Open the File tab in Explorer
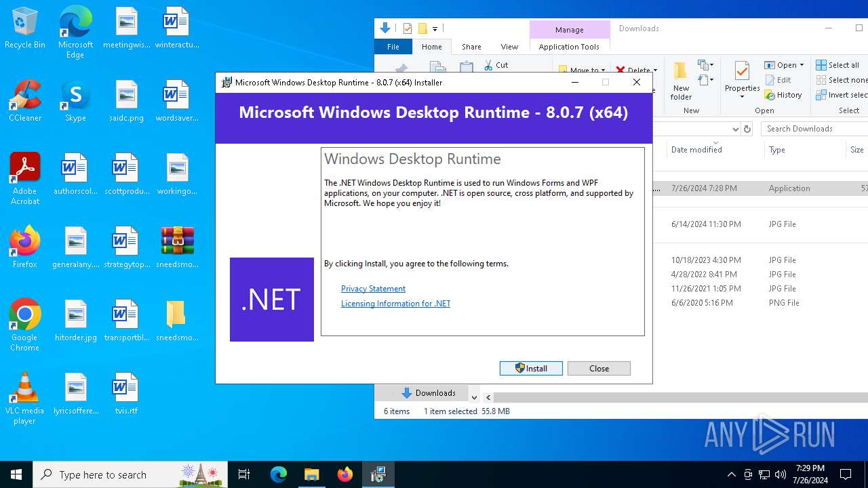This screenshot has height=488, width=868. (x=393, y=47)
